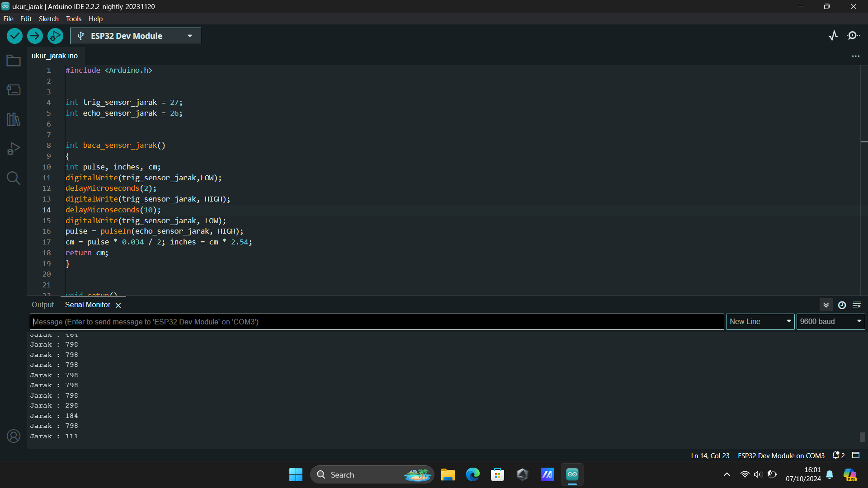Open Library Manager in sidebar
This screenshot has width=868, height=488.
(x=14, y=119)
